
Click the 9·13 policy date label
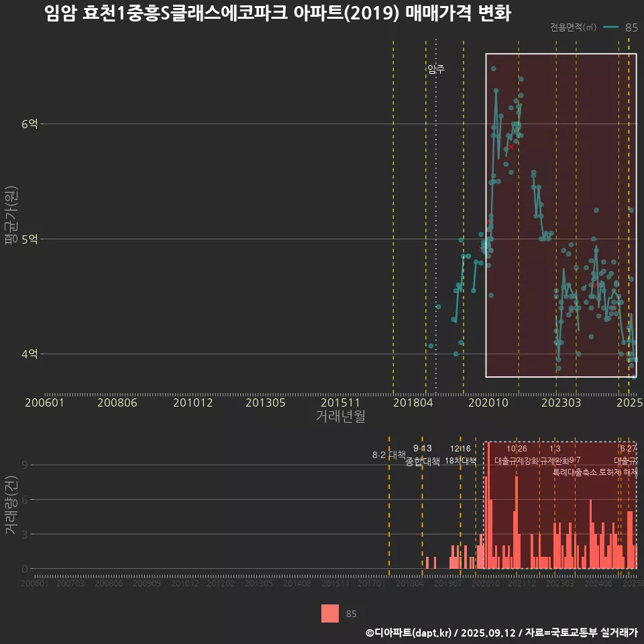click(x=422, y=448)
